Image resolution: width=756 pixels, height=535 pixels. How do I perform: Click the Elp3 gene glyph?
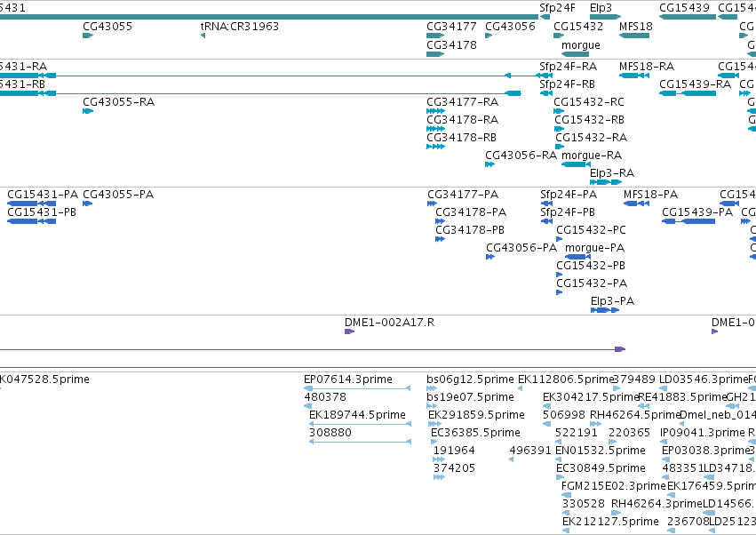click(605, 17)
